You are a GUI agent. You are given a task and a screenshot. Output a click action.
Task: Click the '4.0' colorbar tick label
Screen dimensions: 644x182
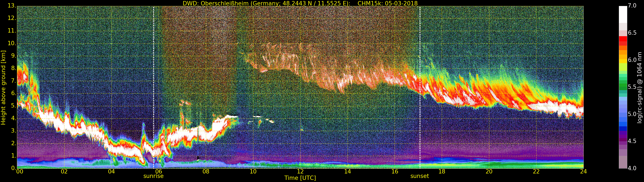(632, 168)
